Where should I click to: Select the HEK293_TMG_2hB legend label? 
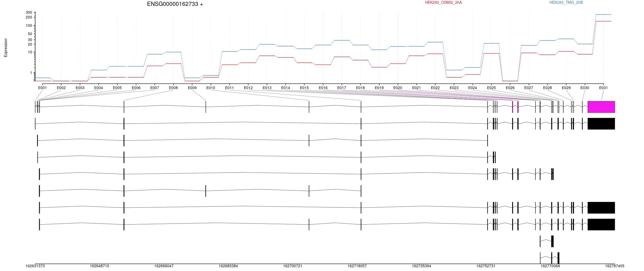(x=566, y=2)
